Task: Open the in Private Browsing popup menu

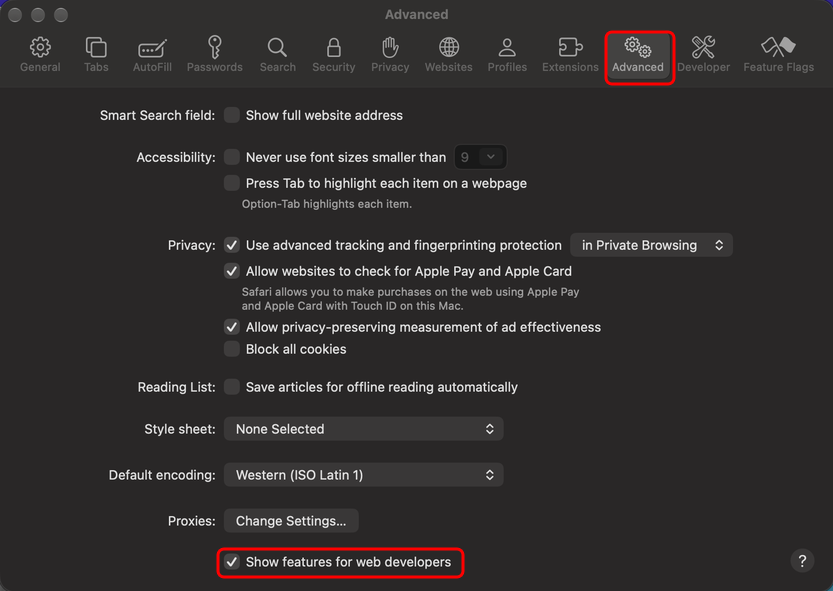Action: click(x=651, y=245)
